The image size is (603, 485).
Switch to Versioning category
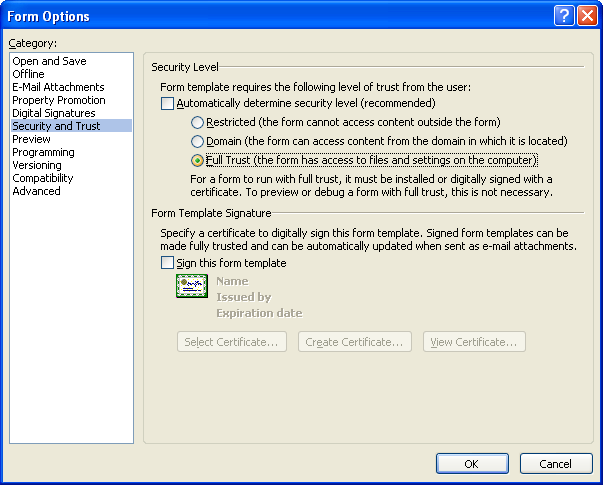[x=37, y=165]
